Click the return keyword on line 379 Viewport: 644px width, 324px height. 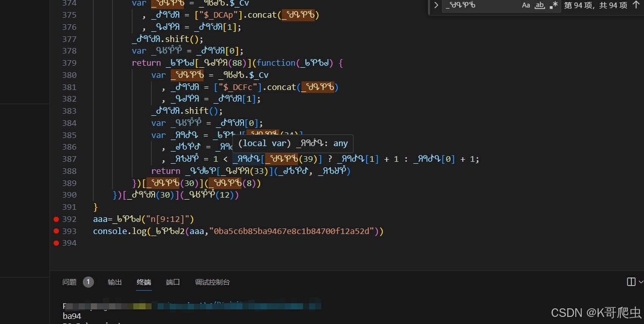coord(146,63)
